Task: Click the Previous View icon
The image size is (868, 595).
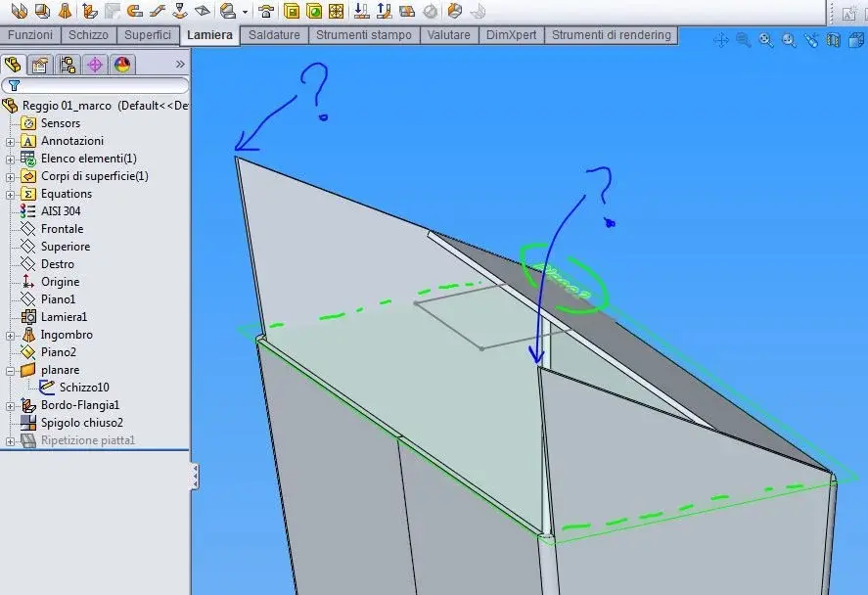Action: [811, 40]
